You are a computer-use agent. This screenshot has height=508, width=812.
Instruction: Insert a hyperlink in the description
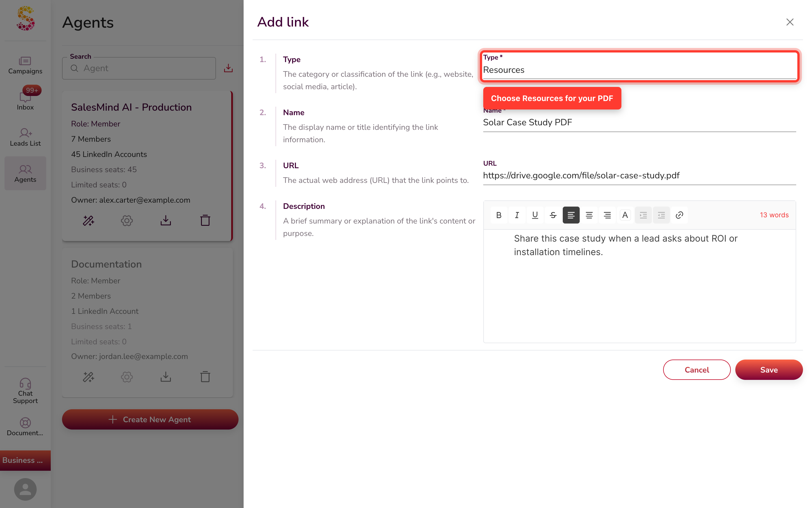click(x=679, y=215)
